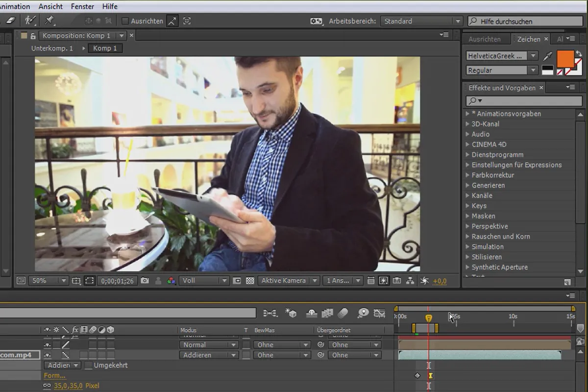Open the Ansicht menu
588x392 pixels.
tap(50, 6)
